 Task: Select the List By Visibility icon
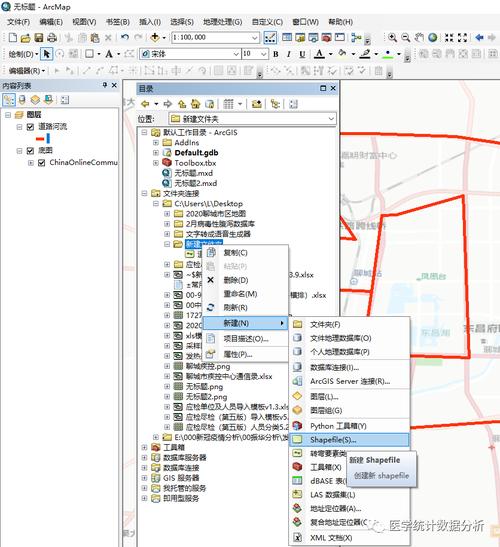pos(35,100)
